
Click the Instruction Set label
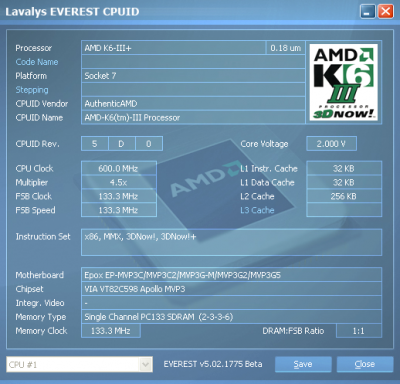[x=43, y=237]
